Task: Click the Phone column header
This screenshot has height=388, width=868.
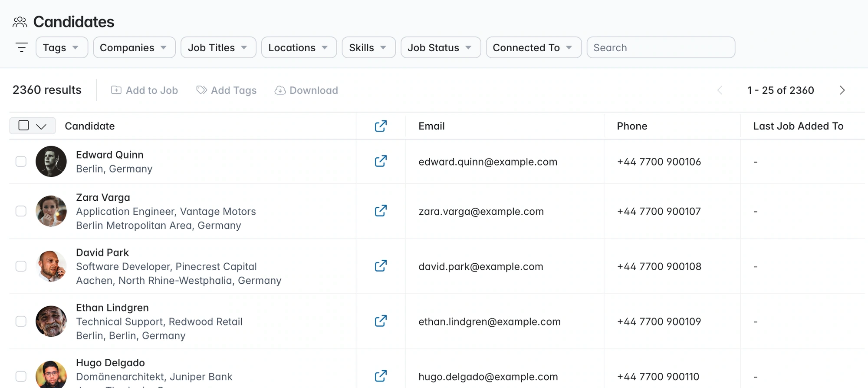Action: (x=632, y=126)
